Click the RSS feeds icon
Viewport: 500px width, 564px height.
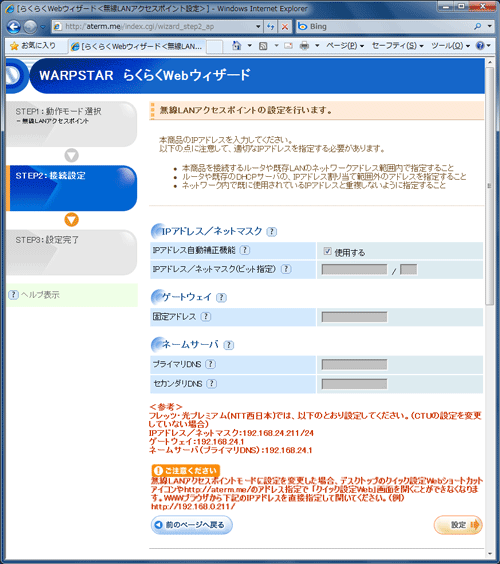tap(263, 46)
